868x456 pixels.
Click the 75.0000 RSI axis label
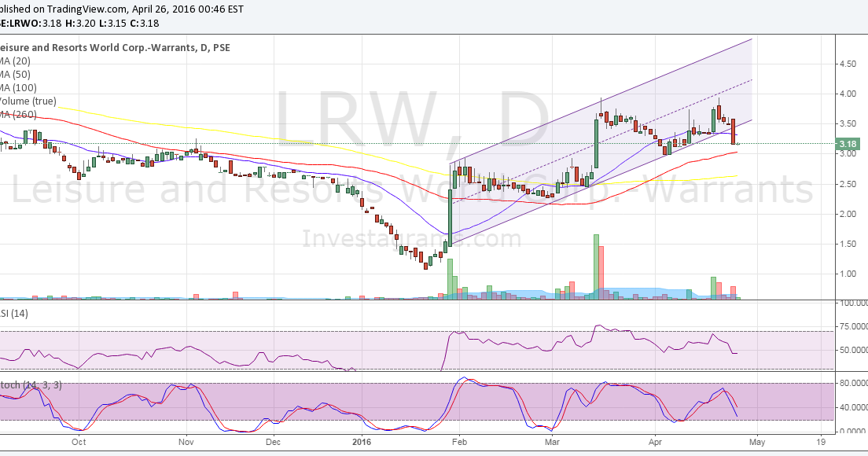(854, 326)
